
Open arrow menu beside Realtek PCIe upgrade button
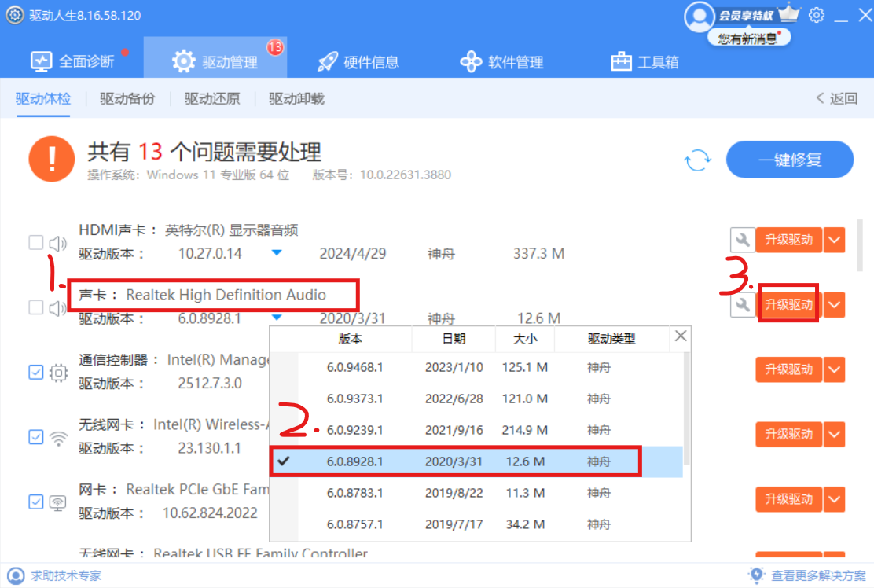tap(835, 499)
